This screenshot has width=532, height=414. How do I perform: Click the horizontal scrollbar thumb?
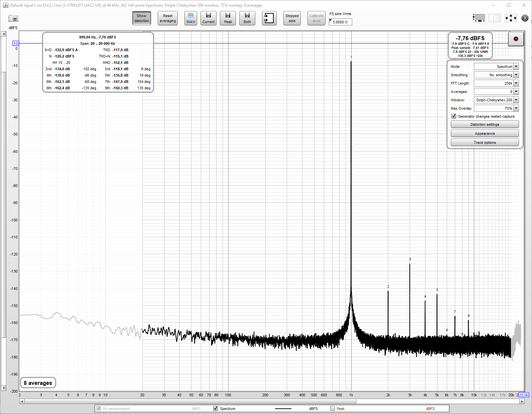pos(190,401)
